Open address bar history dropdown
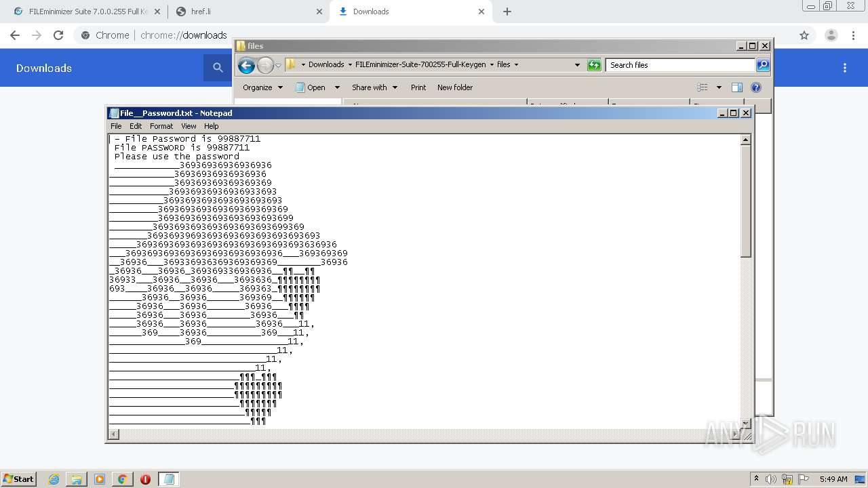This screenshot has width=868, height=488. pyautogui.click(x=577, y=65)
